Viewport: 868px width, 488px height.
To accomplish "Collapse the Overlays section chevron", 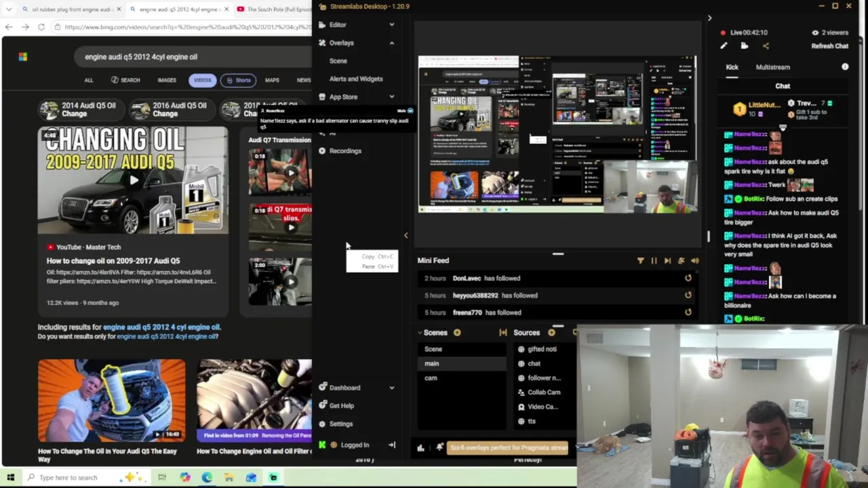I will (x=391, y=43).
